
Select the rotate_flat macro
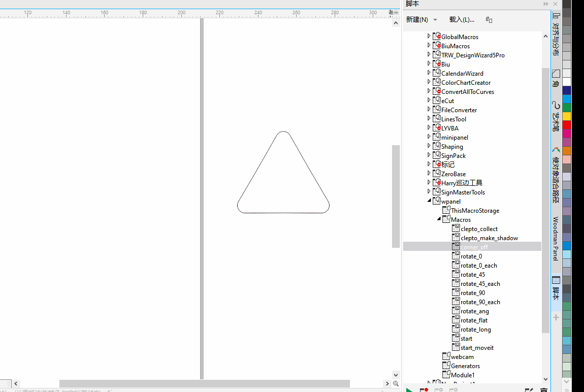coord(474,320)
